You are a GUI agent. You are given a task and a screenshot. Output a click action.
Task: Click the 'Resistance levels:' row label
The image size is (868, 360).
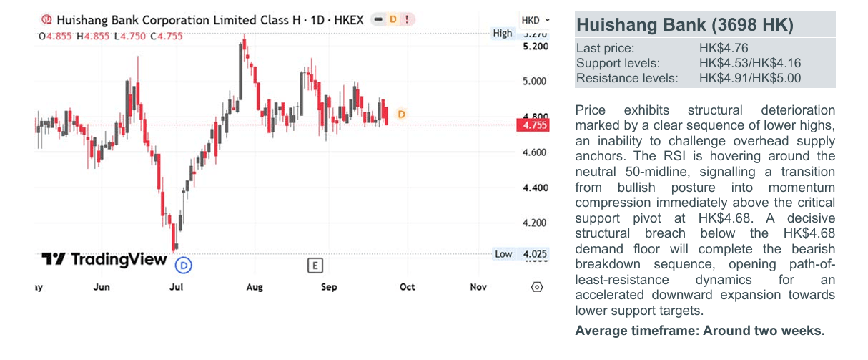click(x=627, y=78)
